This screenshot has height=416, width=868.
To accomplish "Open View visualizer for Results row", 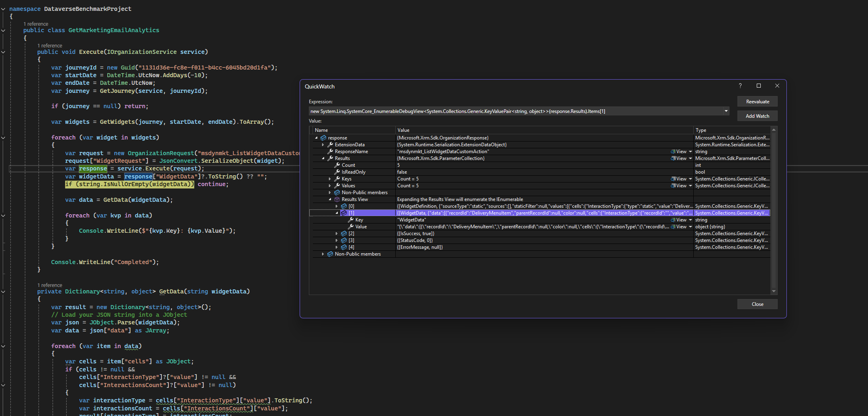I will [679, 158].
